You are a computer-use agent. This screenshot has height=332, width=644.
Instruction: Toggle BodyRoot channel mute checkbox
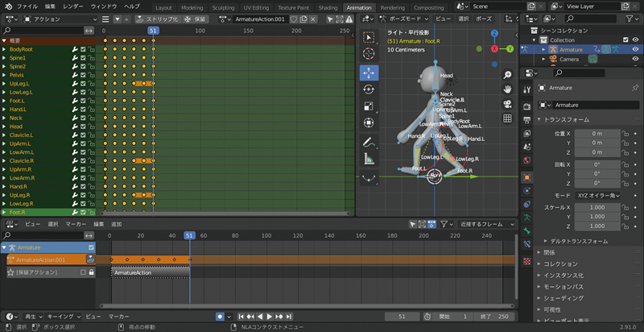pyautogui.click(x=83, y=49)
